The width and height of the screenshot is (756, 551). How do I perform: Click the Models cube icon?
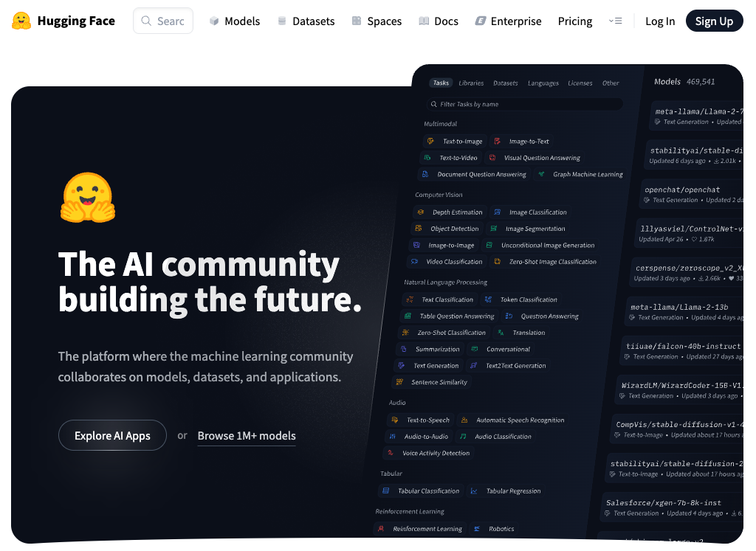coord(214,21)
